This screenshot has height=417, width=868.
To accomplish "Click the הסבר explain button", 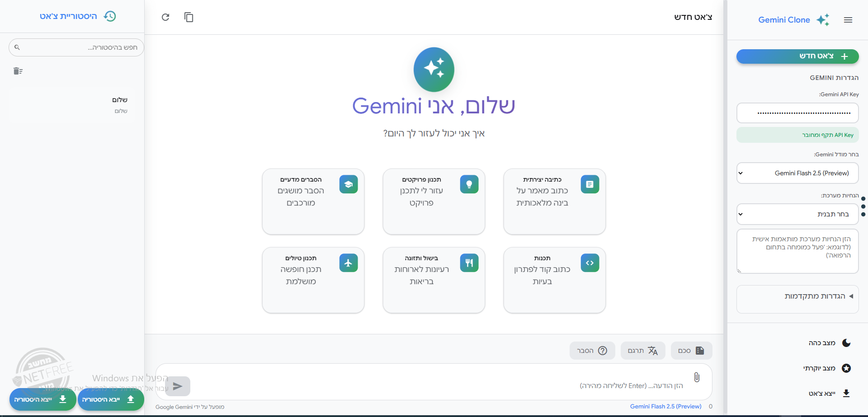I will pyautogui.click(x=592, y=351).
